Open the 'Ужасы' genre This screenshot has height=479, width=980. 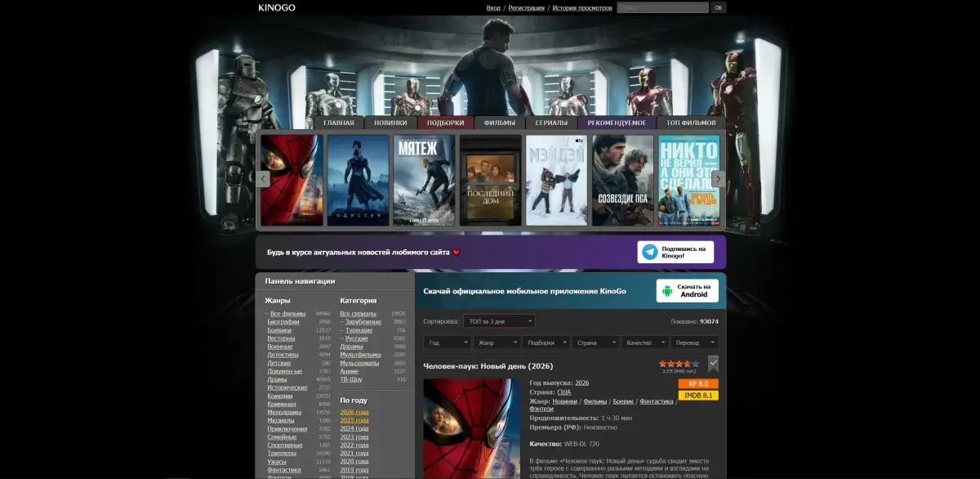tap(277, 461)
